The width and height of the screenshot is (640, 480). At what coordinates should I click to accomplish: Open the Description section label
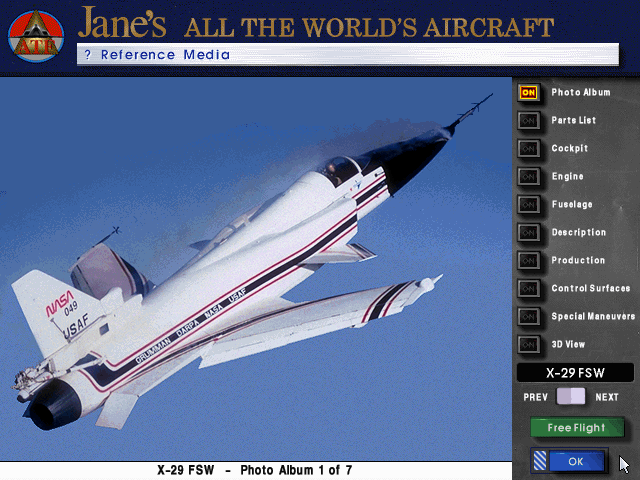[578, 232]
